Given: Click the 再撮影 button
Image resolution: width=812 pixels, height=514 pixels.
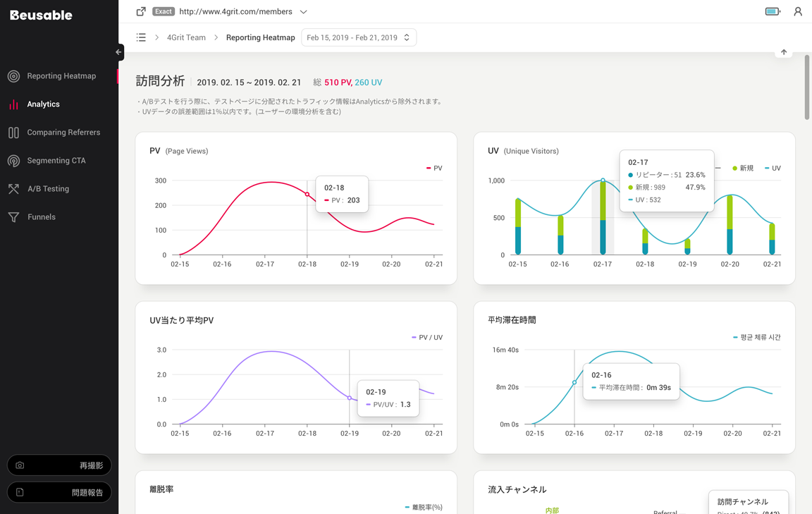Looking at the screenshot, I should click(59, 465).
